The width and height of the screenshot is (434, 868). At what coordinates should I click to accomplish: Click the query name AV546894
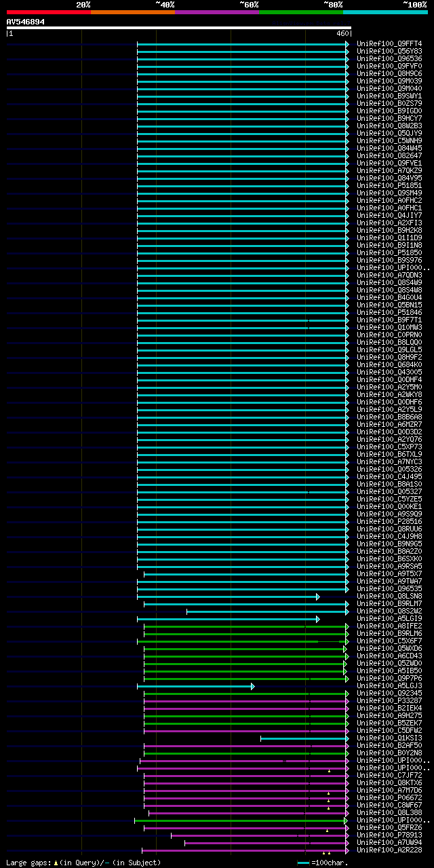tap(26, 22)
